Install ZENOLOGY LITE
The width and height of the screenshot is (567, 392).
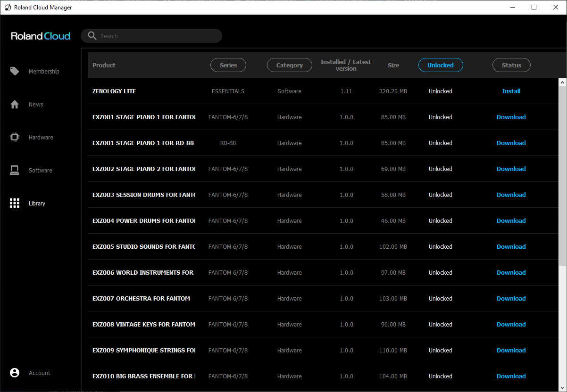click(x=511, y=91)
